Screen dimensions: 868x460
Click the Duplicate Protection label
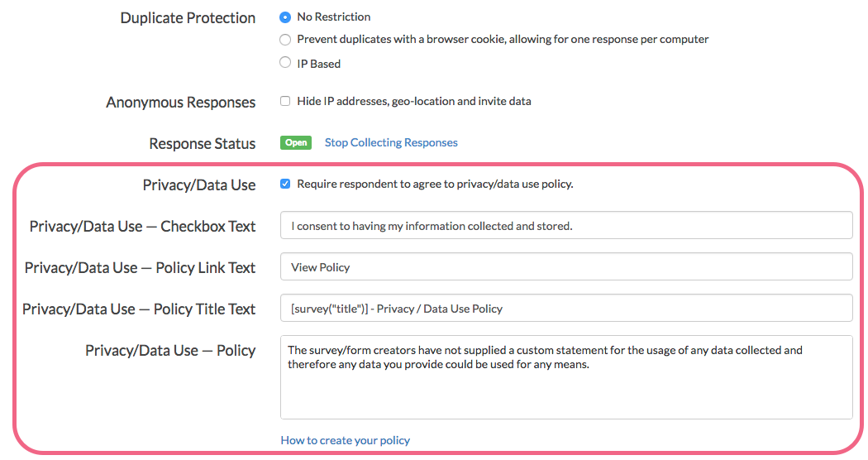pos(188,18)
